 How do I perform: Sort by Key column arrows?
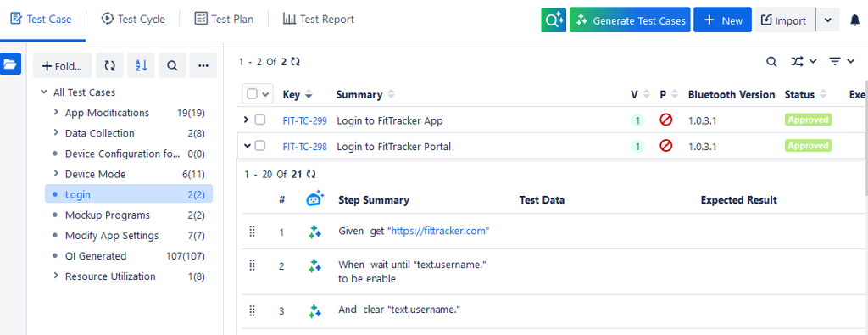coord(309,95)
